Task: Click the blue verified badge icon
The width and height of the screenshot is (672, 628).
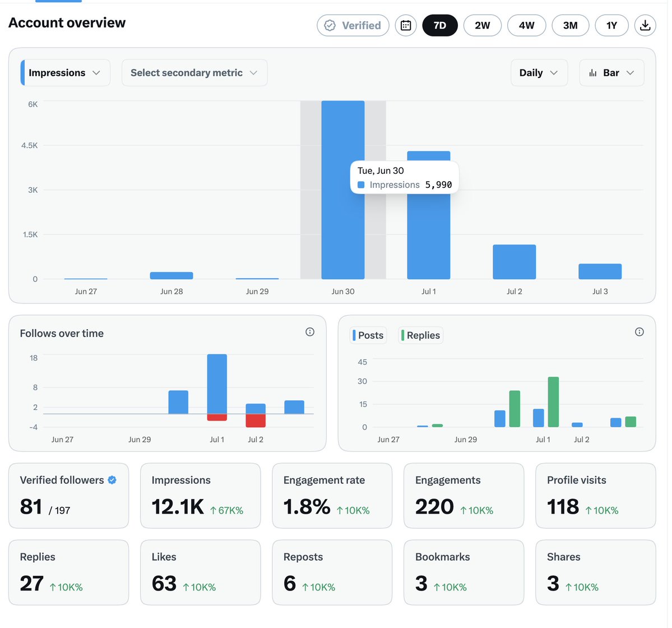Action: click(112, 480)
